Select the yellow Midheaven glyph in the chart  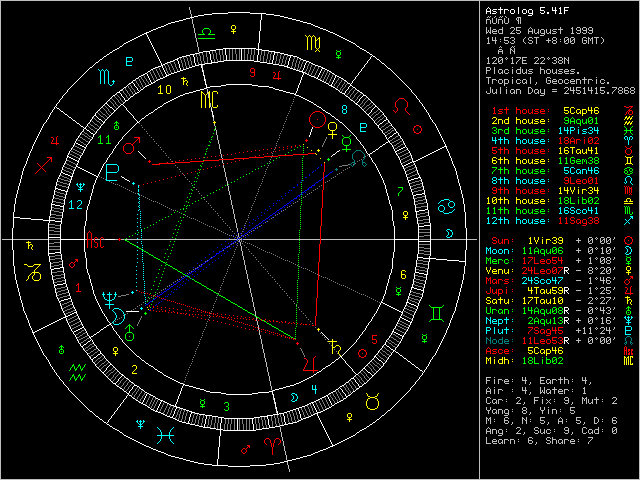coord(210,98)
